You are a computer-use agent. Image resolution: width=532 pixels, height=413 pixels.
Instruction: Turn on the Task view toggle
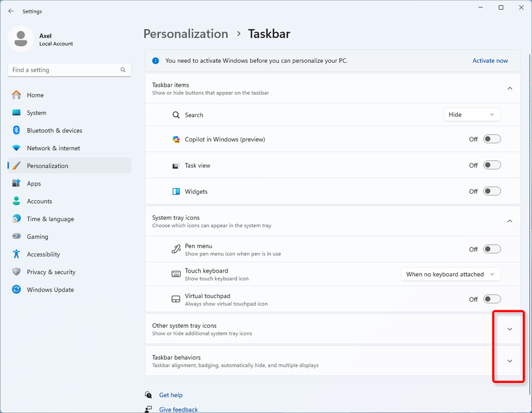pyautogui.click(x=492, y=165)
